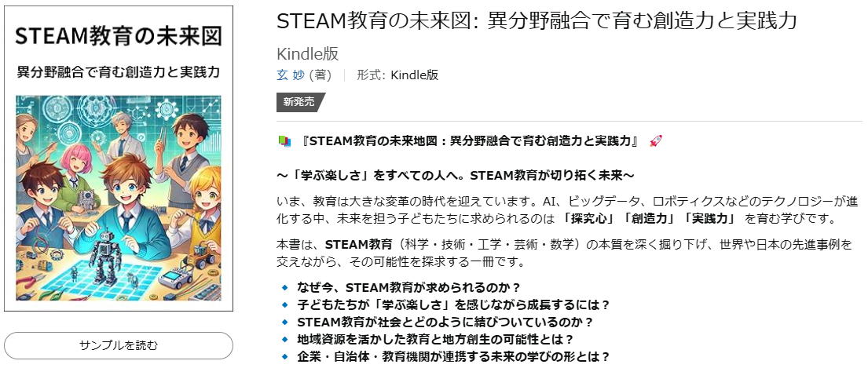This screenshot has width=868, height=379.
Task: Click the diamond bullet beside 子どもたちが「学ぶ楽しさ」
Action: click(284, 304)
